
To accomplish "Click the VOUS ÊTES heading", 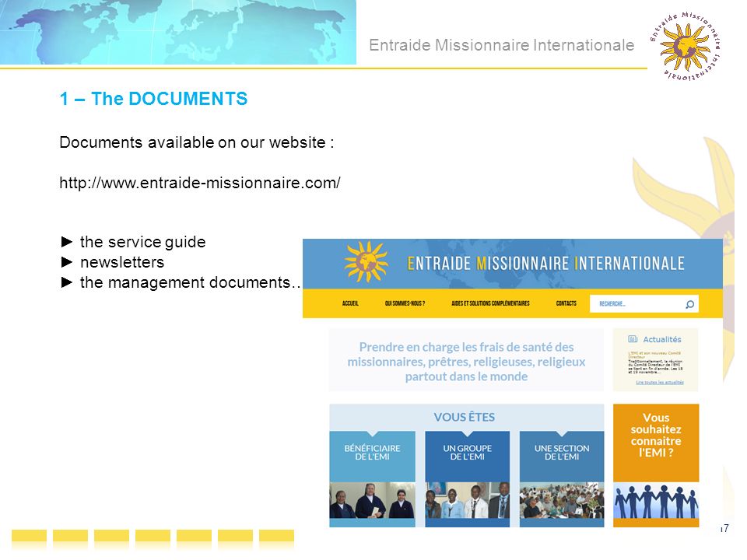I will coord(464,417).
